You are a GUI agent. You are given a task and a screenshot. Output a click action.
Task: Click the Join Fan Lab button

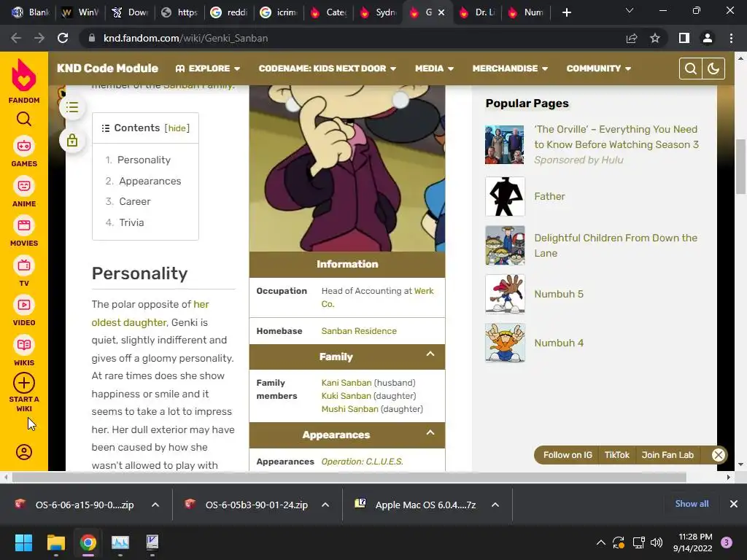click(667, 455)
